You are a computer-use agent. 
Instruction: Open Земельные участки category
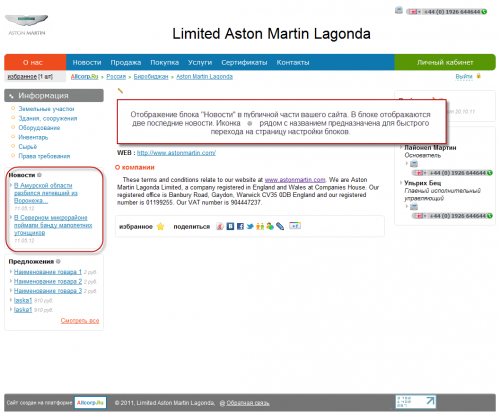pyautogui.click(x=46, y=109)
